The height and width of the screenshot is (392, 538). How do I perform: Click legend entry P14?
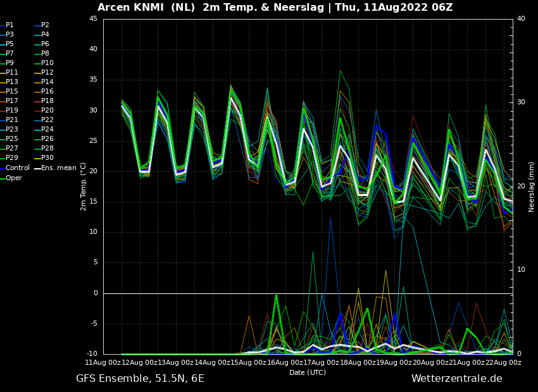[47, 82]
